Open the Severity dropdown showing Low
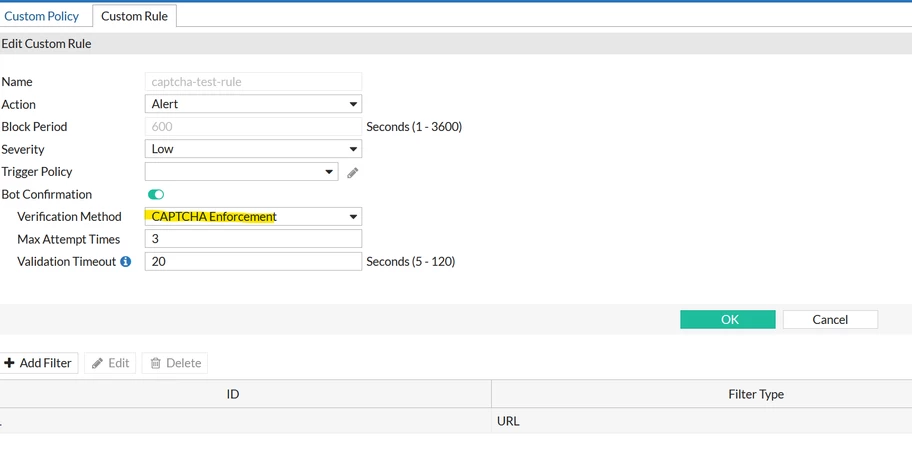The width and height of the screenshot is (912, 465). [253, 149]
